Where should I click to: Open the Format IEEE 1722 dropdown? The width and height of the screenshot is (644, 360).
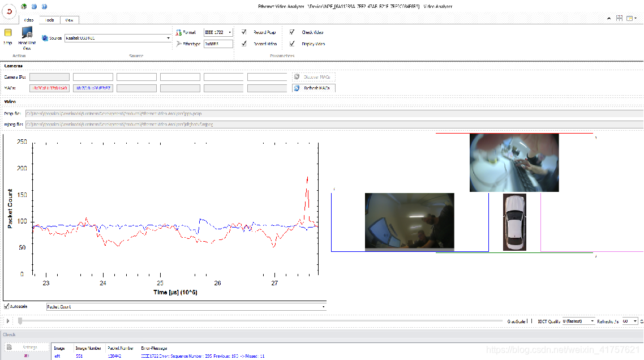[x=230, y=32]
